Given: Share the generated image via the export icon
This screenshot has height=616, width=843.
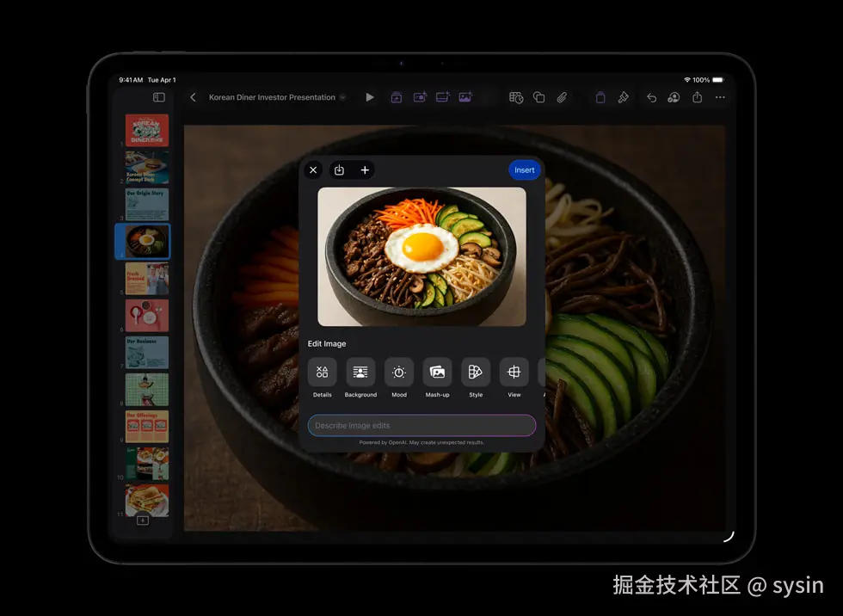Looking at the screenshot, I should [x=339, y=169].
